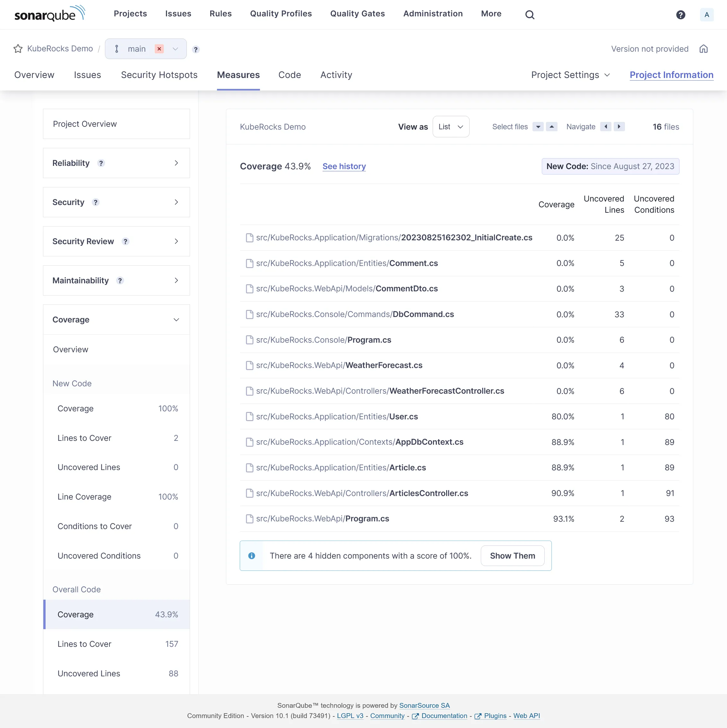Navigate to the previous file with left arrow
This screenshot has height=728, width=727.
pyautogui.click(x=606, y=127)
